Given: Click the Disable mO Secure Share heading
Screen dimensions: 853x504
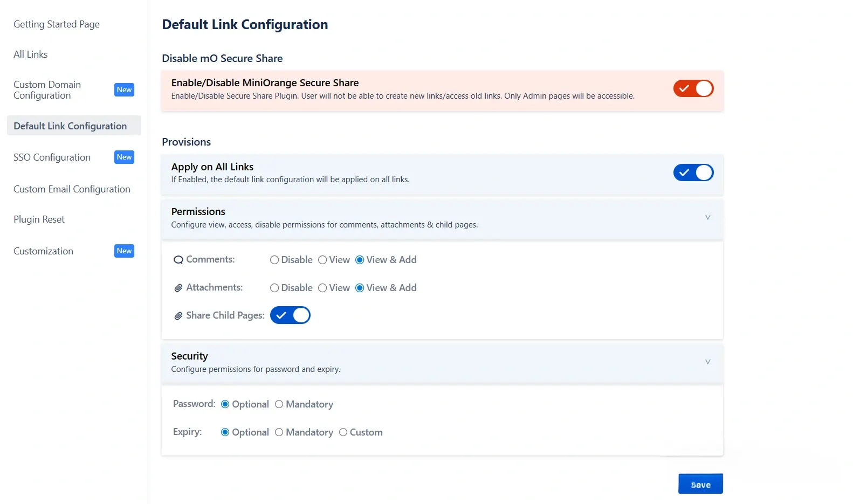Looking at the screenshot, I should [222, 58].
